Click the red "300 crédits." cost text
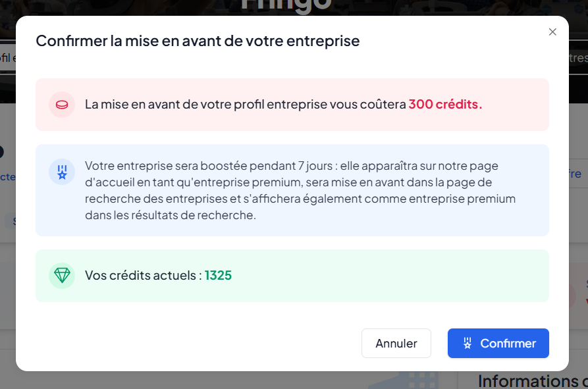 [445, 105]
